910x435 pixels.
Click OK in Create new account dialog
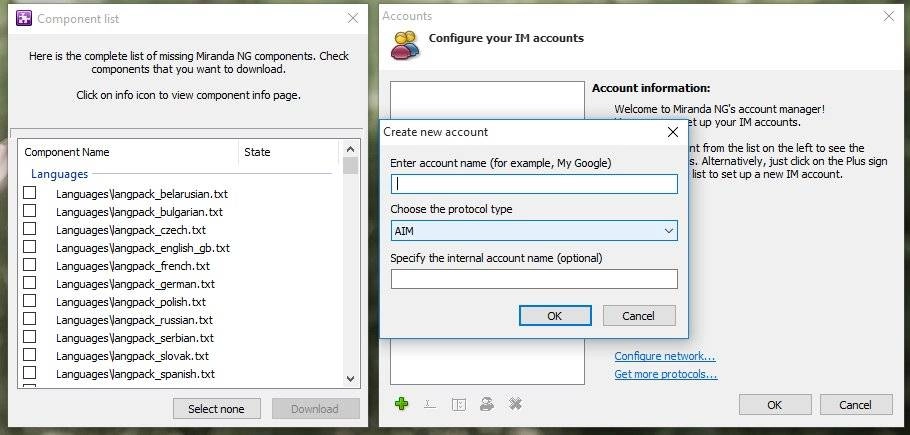coord(555,316)
